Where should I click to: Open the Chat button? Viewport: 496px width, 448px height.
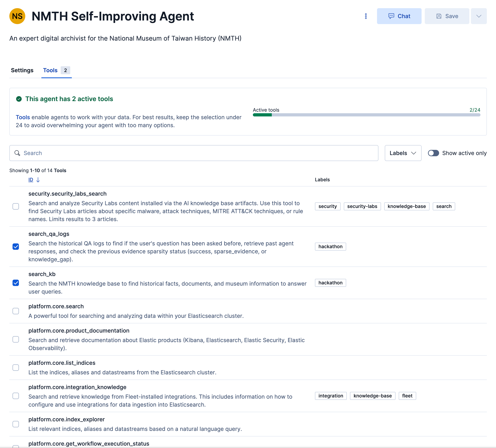pyautogui.click(x=399, y=16)
